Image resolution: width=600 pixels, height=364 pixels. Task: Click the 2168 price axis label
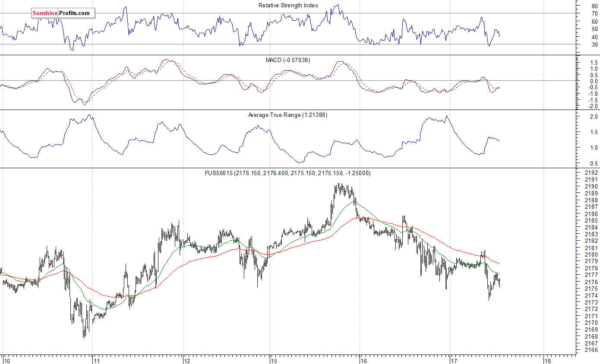(591, 337)
